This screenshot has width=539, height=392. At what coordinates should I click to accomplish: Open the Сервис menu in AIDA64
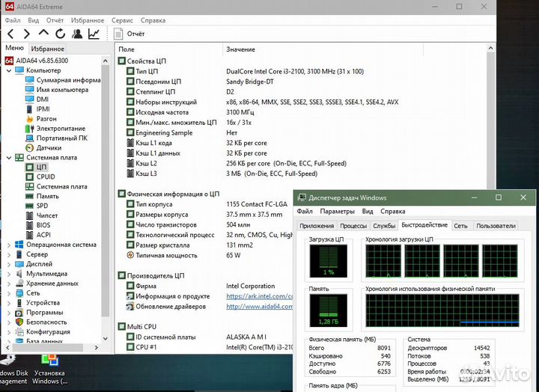point(122,20)
